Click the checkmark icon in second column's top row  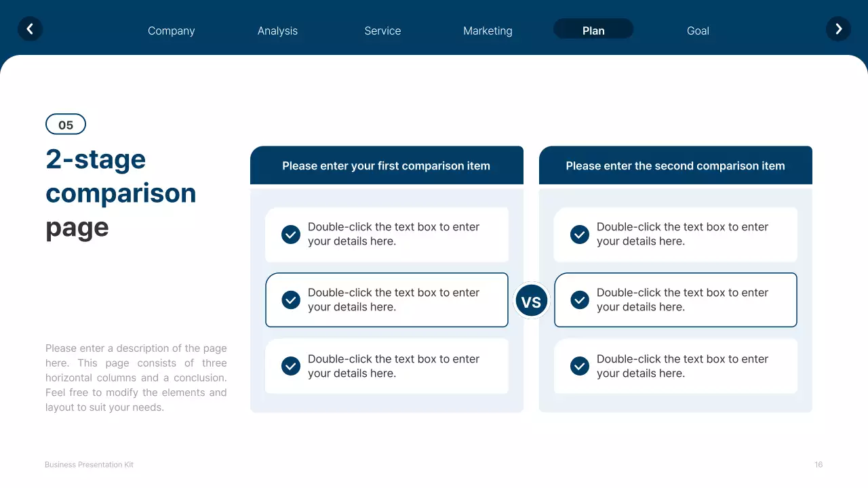pos(579,234)
